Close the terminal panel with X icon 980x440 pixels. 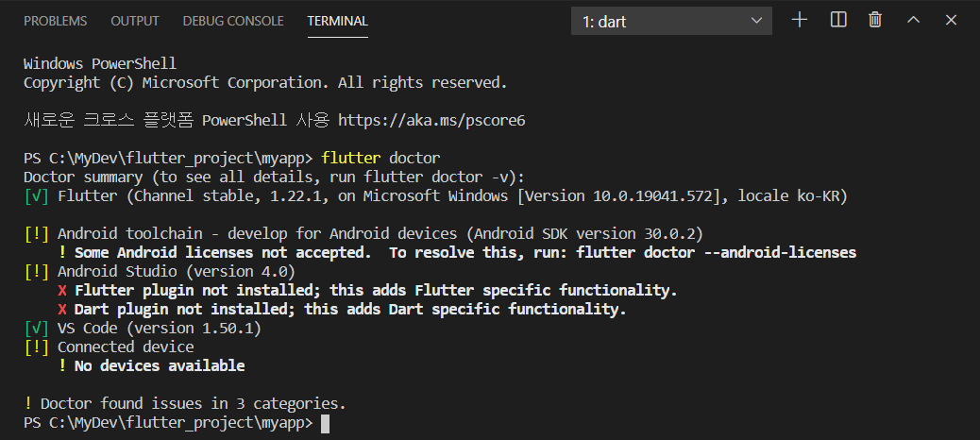[x=951, y=20]
